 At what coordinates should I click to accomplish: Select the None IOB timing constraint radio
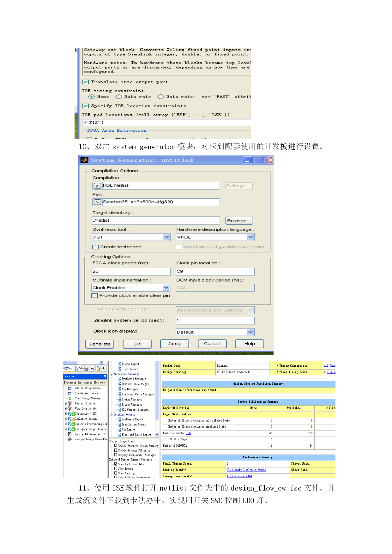pos(92,97)
